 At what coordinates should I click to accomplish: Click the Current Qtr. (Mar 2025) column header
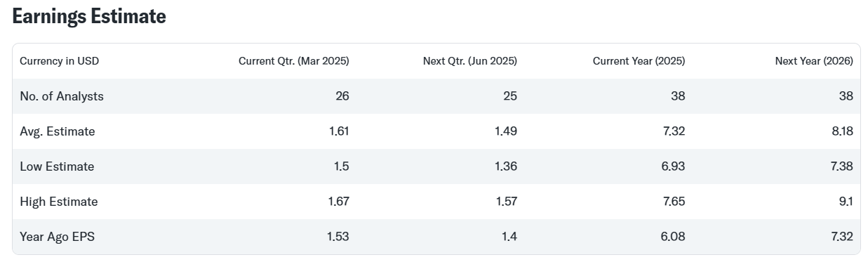click(294, 61)
